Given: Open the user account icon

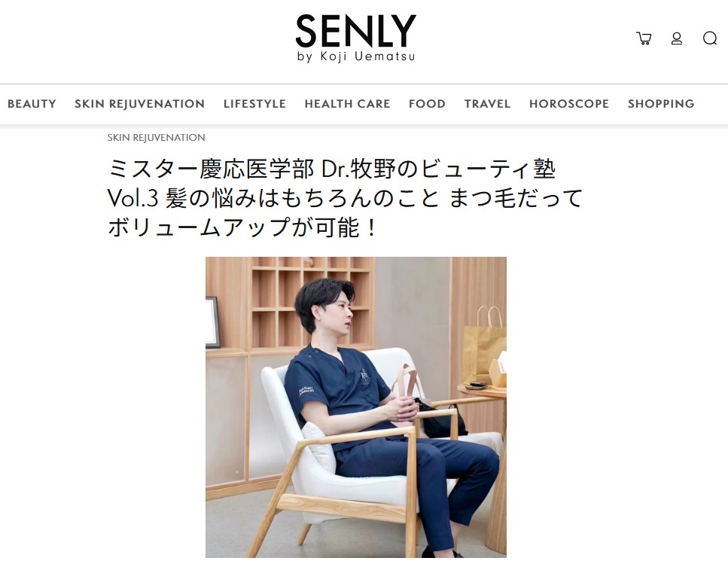Looking at the screenshot, I should (x=677, y=38).
